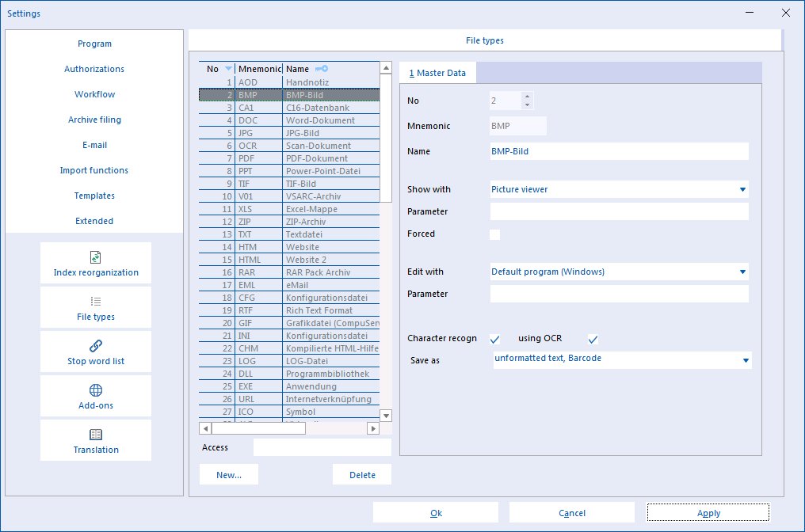Click the sort arrow in No column header

[x=228, y=69]
